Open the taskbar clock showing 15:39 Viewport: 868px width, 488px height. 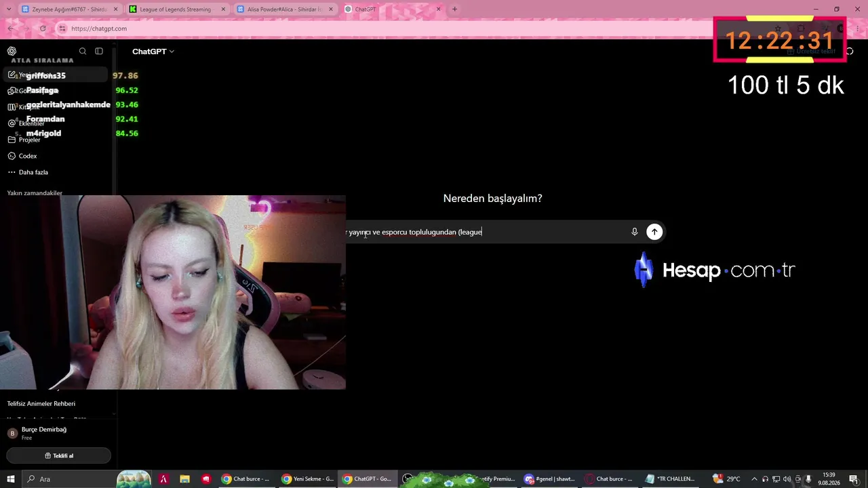tap(829, 479)
